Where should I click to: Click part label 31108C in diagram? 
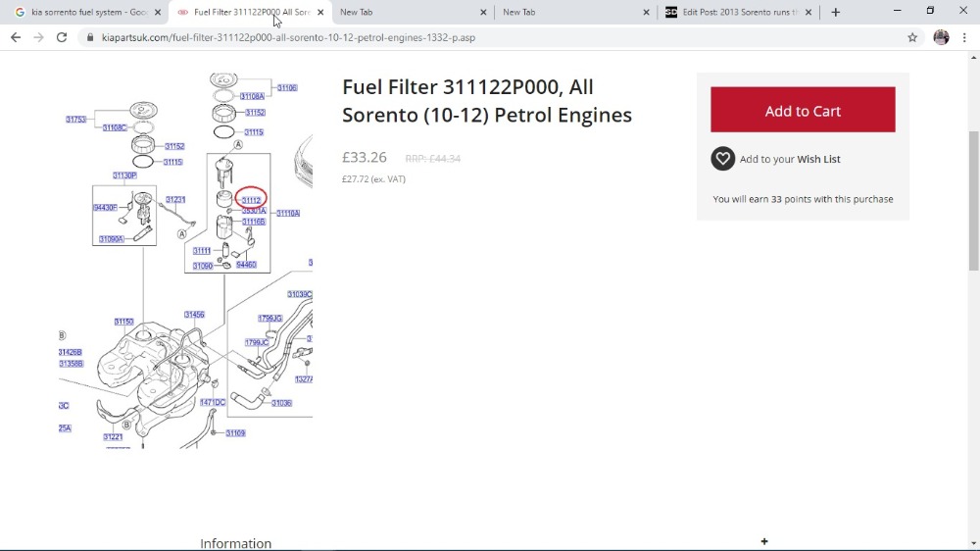pos(115,127)
